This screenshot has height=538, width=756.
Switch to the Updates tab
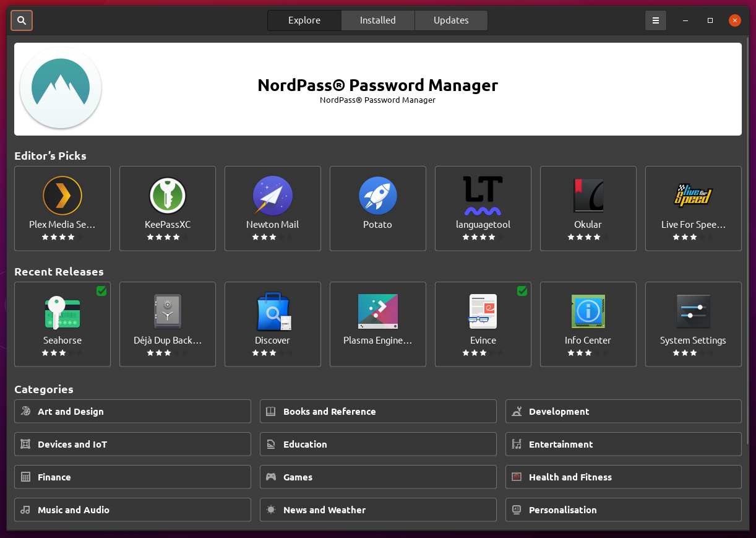[x=451, y=20]
